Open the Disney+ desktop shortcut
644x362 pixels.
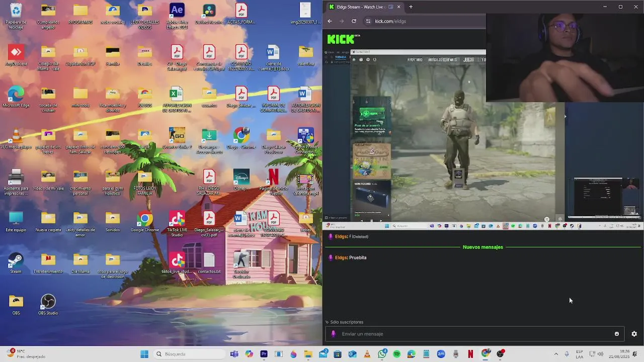click(241, 180)
